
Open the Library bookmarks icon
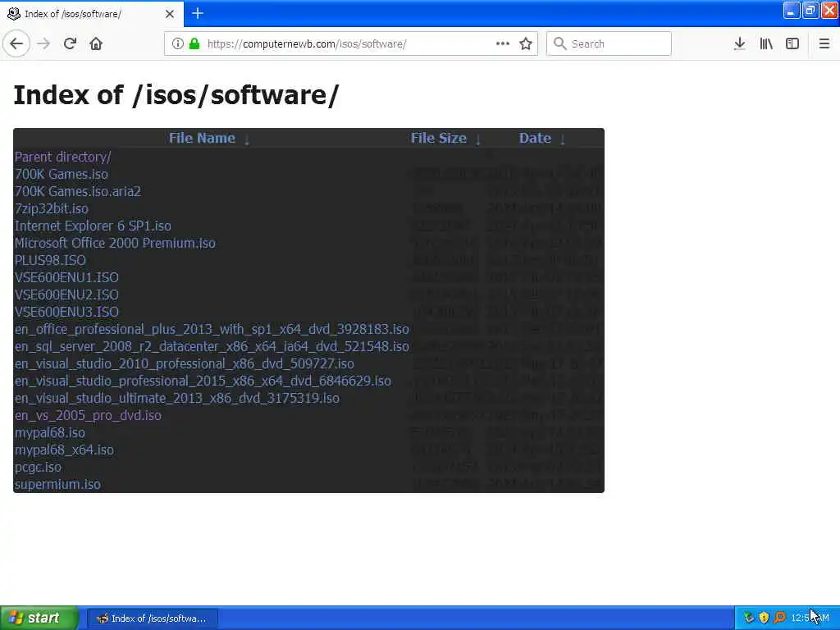[766, 43]
